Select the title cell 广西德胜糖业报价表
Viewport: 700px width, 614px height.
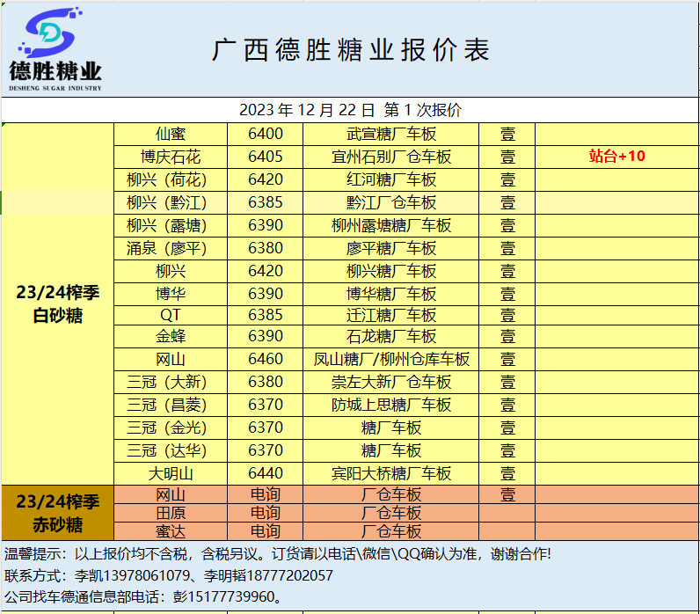click(350, 50)
